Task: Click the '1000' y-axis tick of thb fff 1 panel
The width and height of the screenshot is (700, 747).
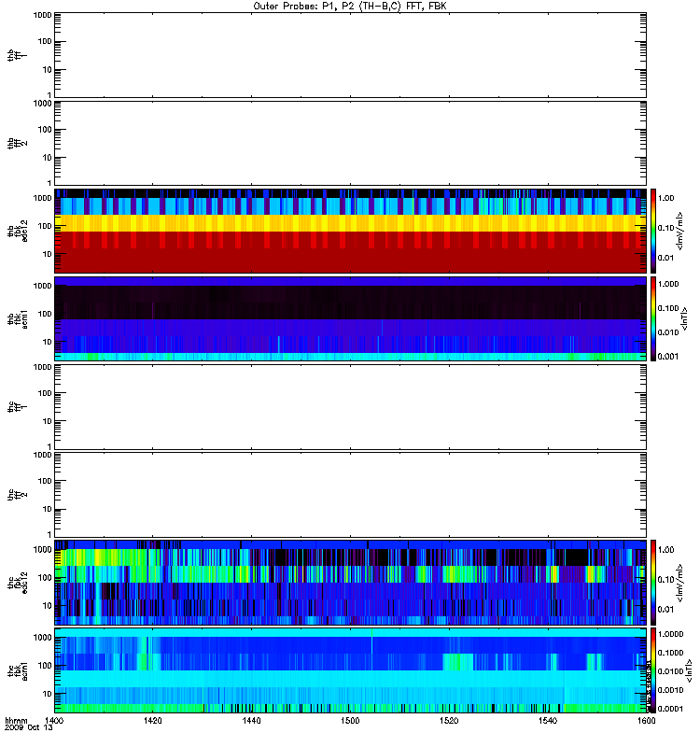Action: pos(42,15)
